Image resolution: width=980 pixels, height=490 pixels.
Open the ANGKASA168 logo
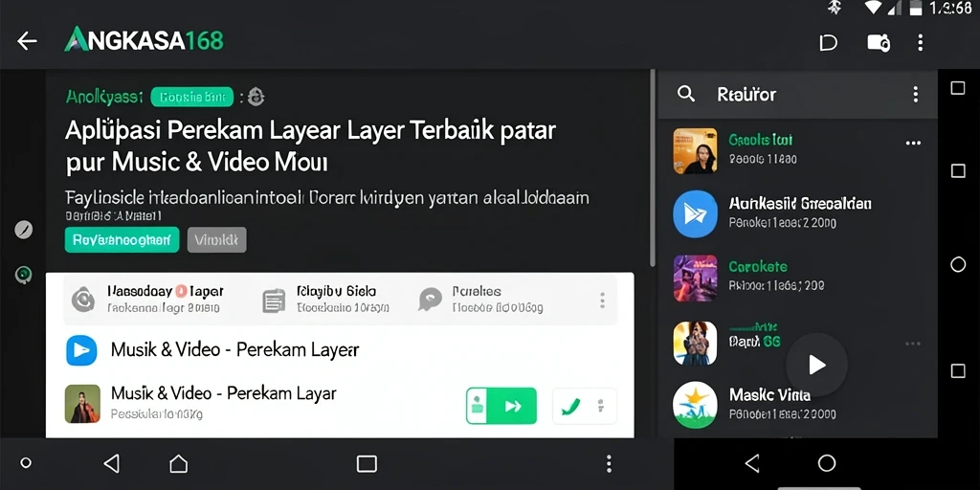144,40
